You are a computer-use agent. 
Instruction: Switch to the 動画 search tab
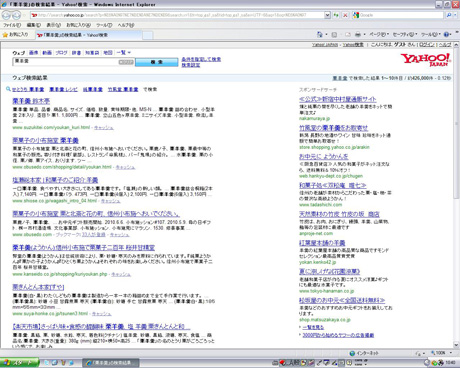(47, 53)
